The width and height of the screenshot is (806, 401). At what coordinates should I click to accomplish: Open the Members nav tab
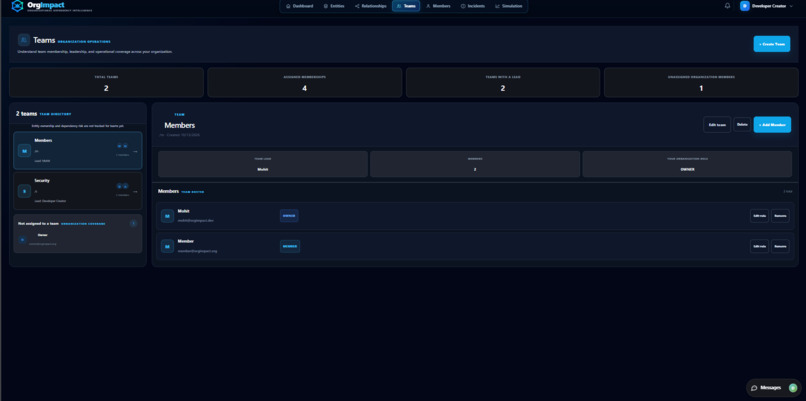[x=438, y=6]
